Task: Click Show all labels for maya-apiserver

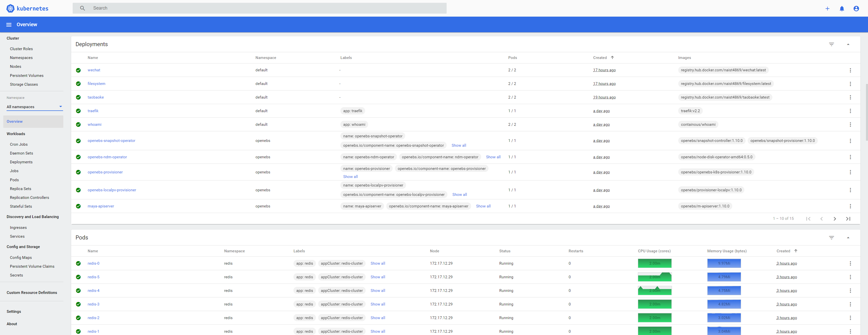Action: pyautogui.click(x=483, y=206)
